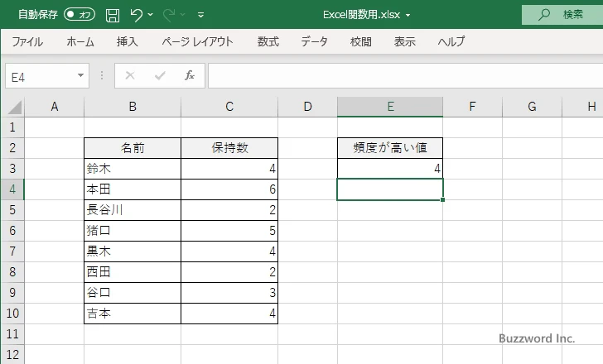This screenshot has height=364, width=603.
Task: Open the 表示 tab
Action: tap(405, 41)
